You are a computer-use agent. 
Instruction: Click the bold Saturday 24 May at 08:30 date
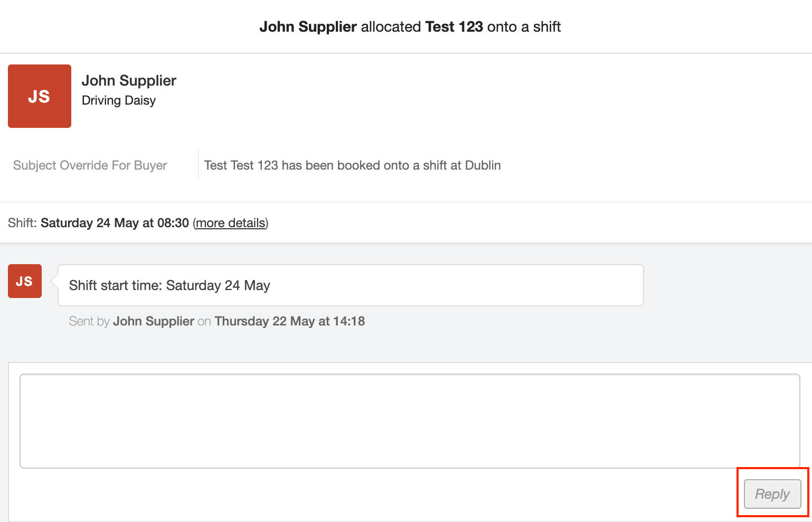(115, 223)
